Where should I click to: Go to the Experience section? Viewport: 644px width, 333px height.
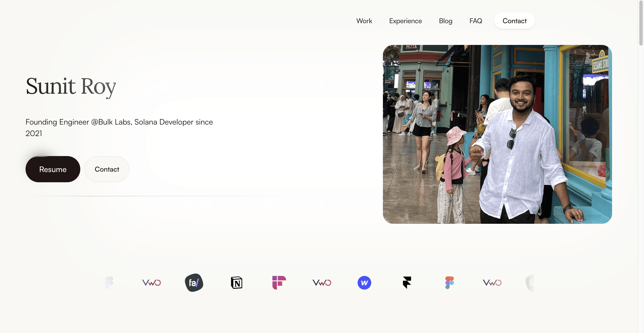coord(405,21)
